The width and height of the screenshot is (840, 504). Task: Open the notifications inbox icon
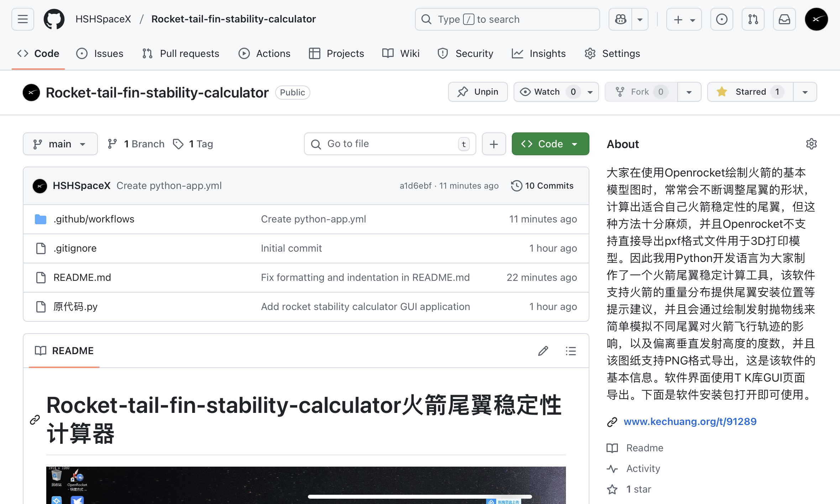784,19
